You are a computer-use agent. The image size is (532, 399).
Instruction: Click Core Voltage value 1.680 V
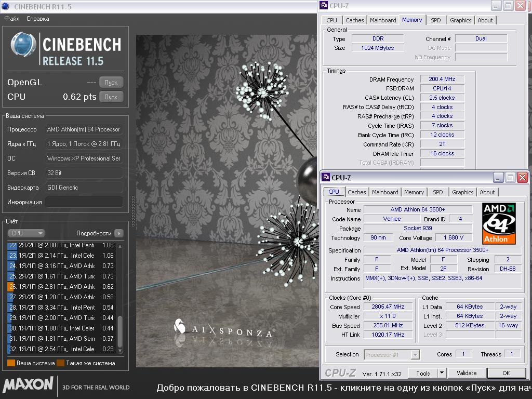coord(453,237)
